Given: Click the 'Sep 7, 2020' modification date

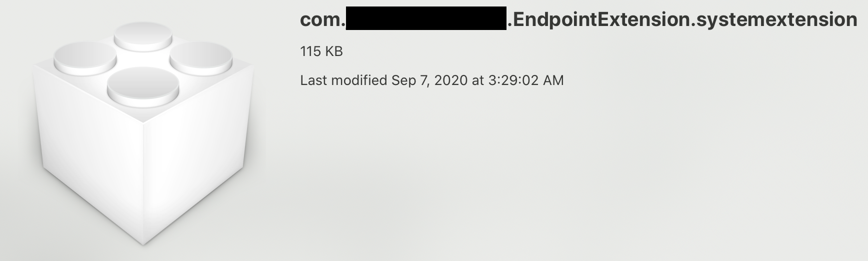Looking at the screenshot, I should click(x=429, y=80).
